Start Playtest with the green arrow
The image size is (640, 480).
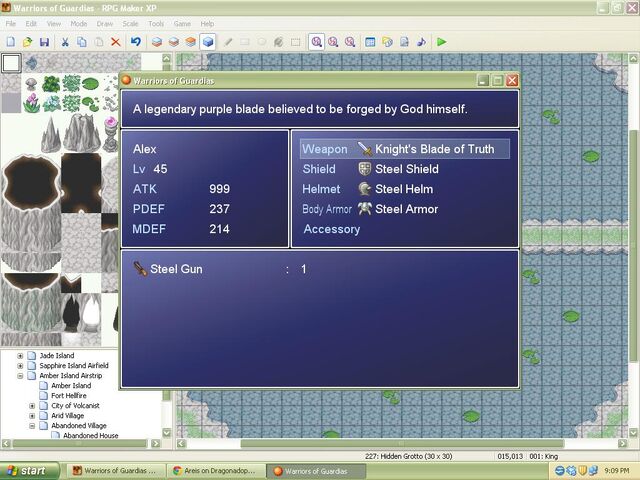tap(441, 42)
